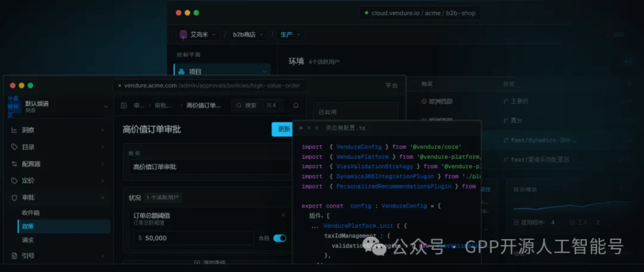The height and width of the screenshot is (272, 644).
Task: Click the 50,000 threshold amount field
Action: click(x=194, y=238)
